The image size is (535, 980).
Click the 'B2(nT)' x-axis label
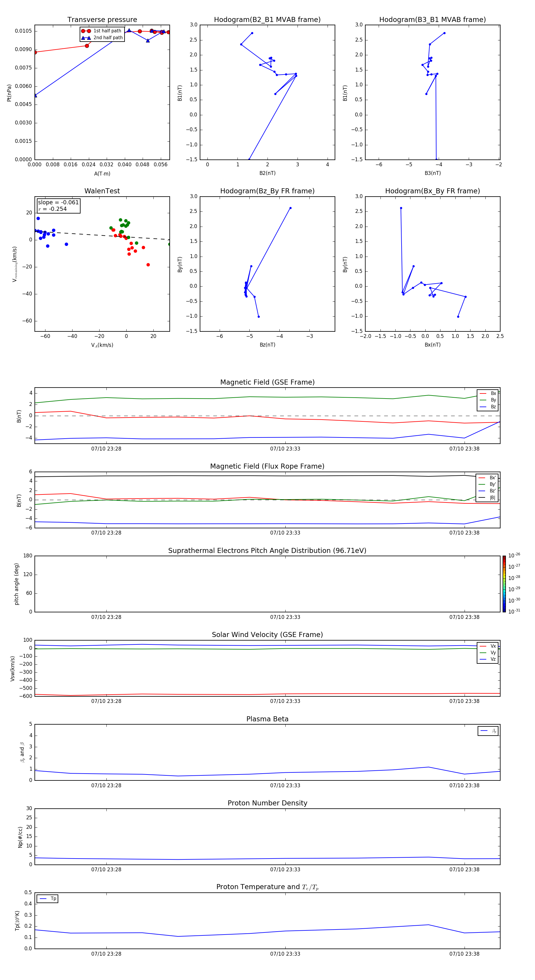pyautogui.click(x=267, y=173)
